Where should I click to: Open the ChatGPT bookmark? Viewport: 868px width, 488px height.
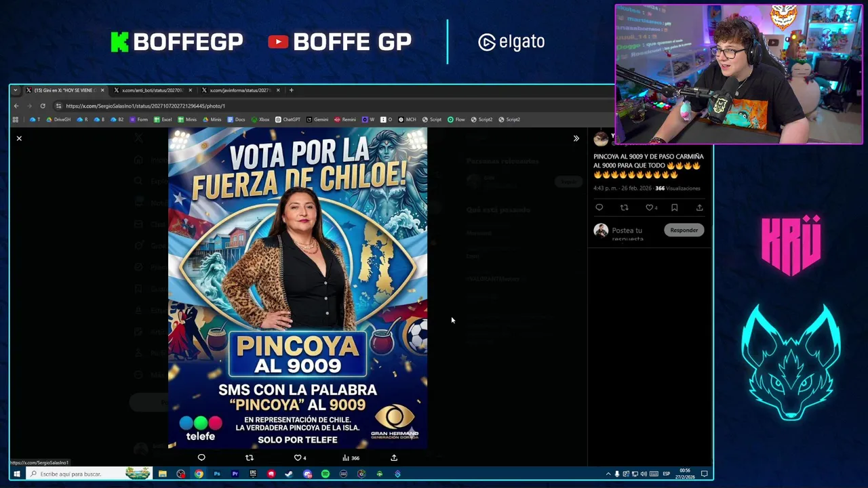click(x=288, y=119)
